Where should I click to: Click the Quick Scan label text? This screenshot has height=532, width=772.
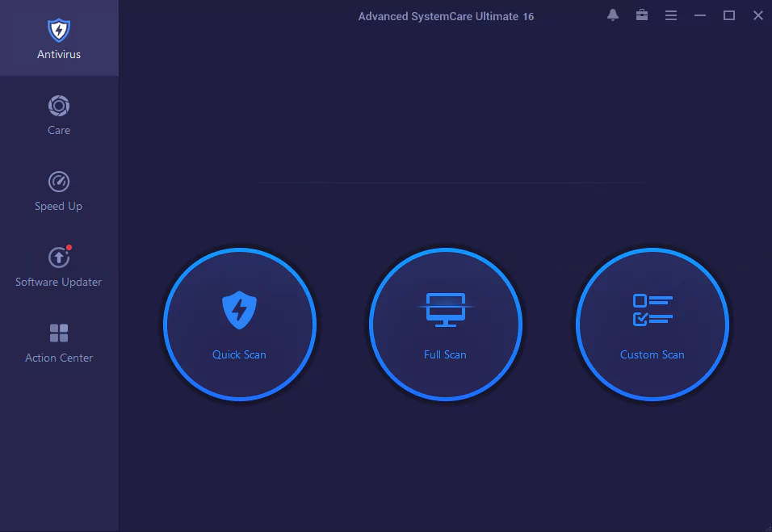point(239,354)
